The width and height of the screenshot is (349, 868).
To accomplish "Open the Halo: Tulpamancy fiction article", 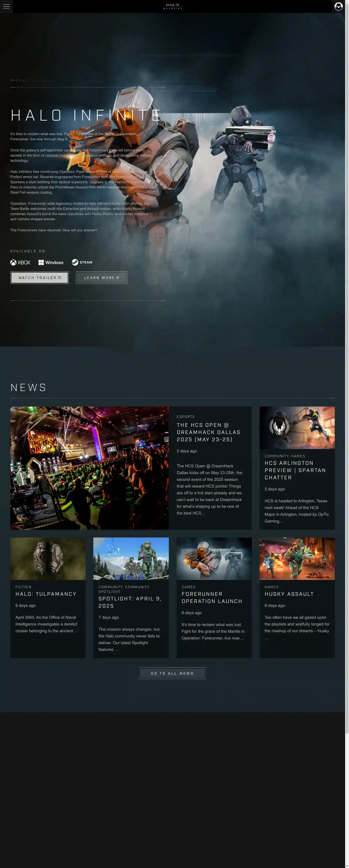I will 46,594.
